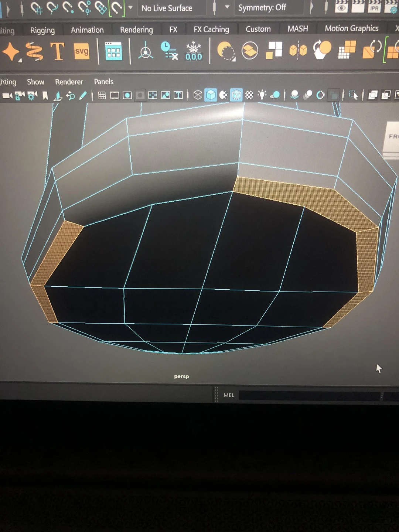This screenshot has height=532, width=399.
Task: Open the Renderer menu in the viewport
Action: 69,82
